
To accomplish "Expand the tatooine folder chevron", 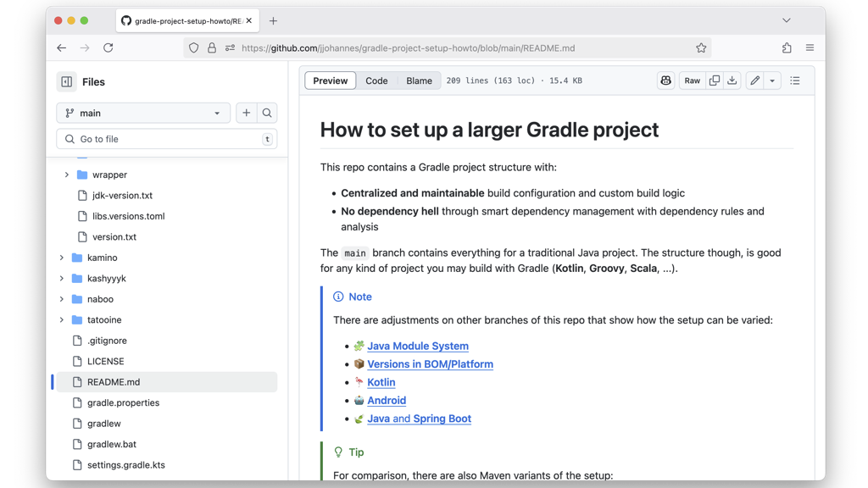I will [61, 319].
